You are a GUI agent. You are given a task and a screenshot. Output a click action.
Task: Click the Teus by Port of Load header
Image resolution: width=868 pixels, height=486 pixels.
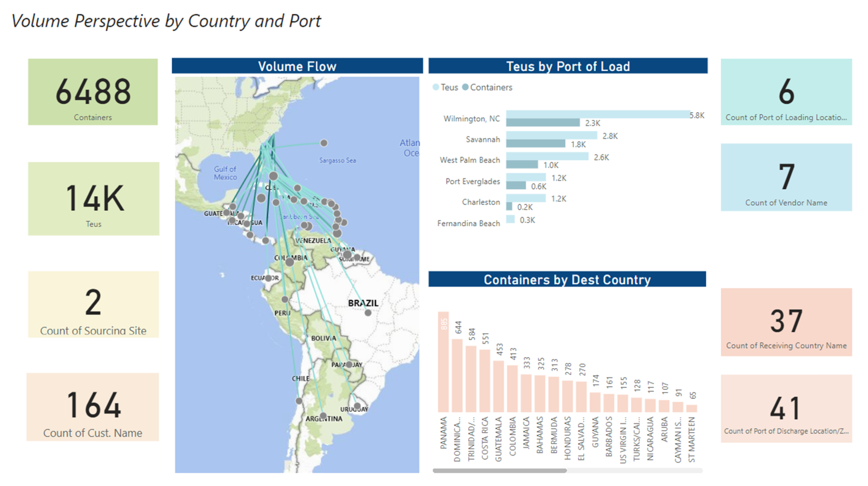[x=568, y=66]
